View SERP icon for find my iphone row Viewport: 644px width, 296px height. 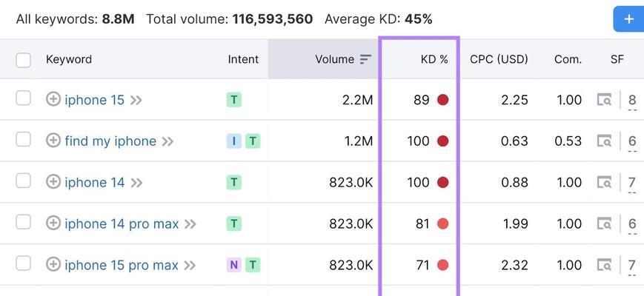point(604,141)
